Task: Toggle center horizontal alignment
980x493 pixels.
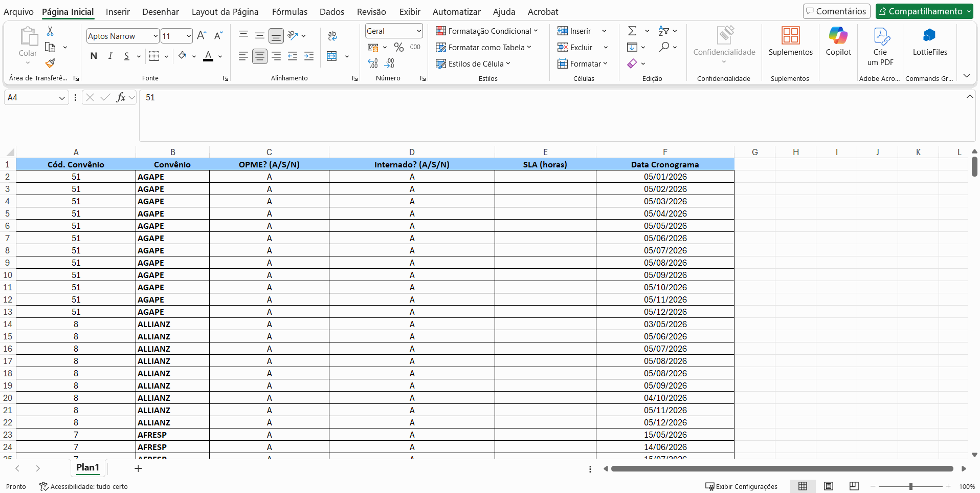Action: [x=260, y=56]
